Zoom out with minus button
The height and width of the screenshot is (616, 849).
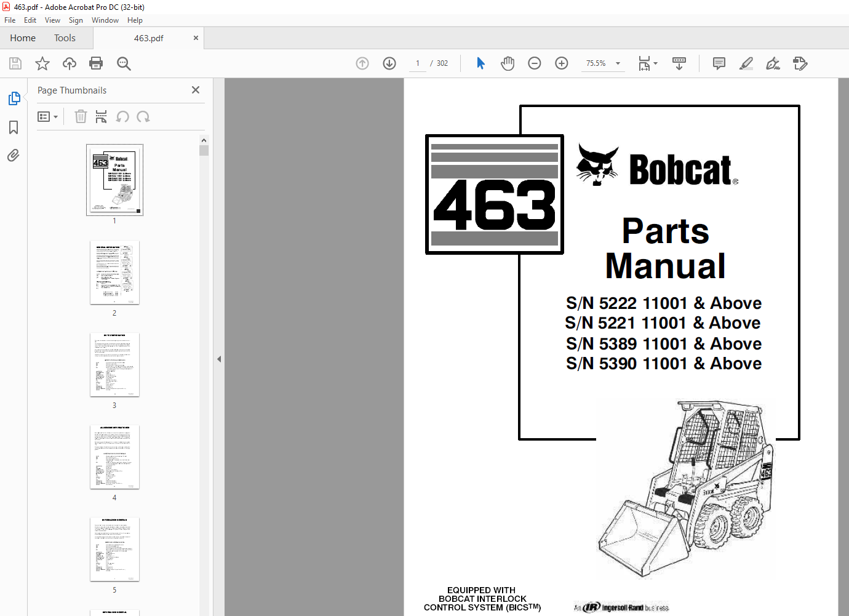coord(535,63)
